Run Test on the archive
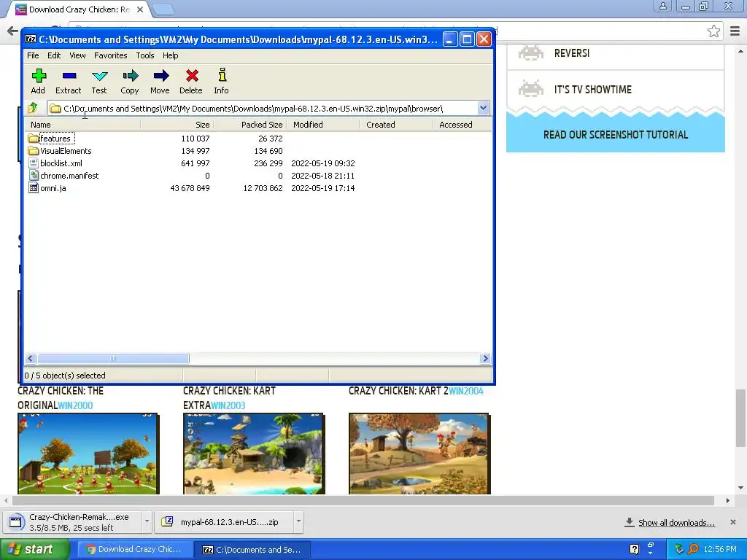The width and height of the screenshot is (747, 560). pyautogui.click(x=99, y=76)
